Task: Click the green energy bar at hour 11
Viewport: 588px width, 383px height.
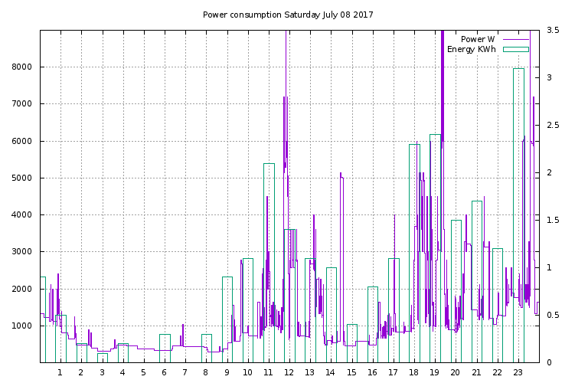Action: pyautogui.click(x=269, y=263)
